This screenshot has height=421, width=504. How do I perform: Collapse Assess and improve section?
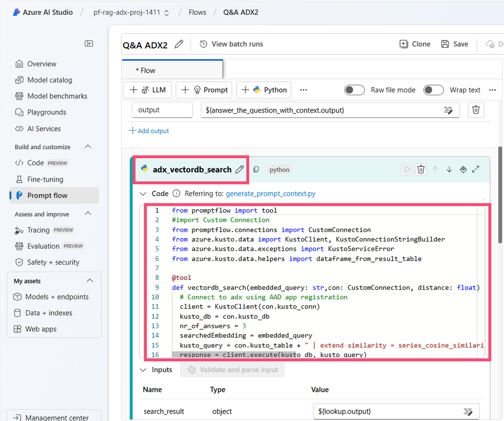pyautogui.click(x=88, y=214)
